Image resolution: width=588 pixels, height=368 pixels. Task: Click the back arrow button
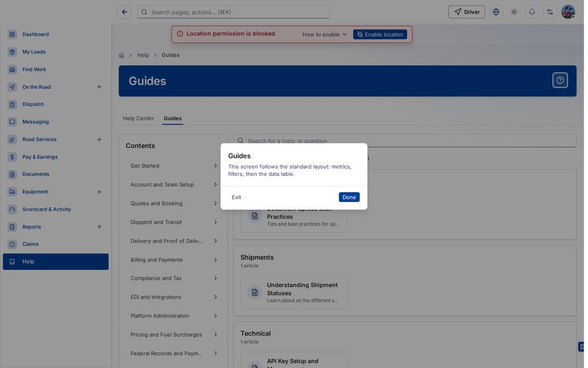coord(124,12)
